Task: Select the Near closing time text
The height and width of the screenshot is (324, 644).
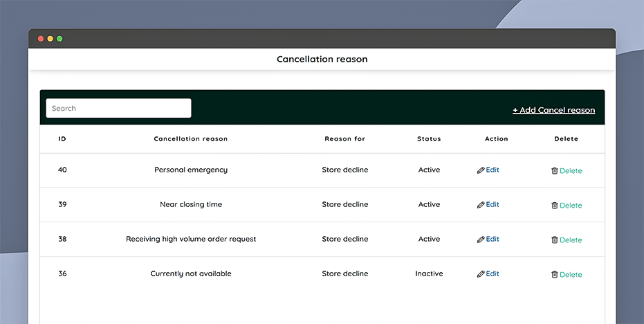Action: tap(191, 204)
